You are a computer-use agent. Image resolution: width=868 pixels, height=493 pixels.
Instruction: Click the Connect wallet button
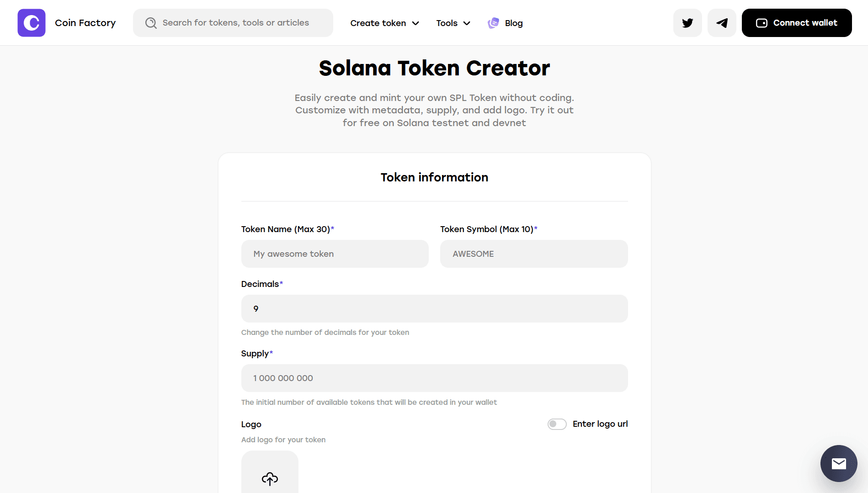coord(796,22)
